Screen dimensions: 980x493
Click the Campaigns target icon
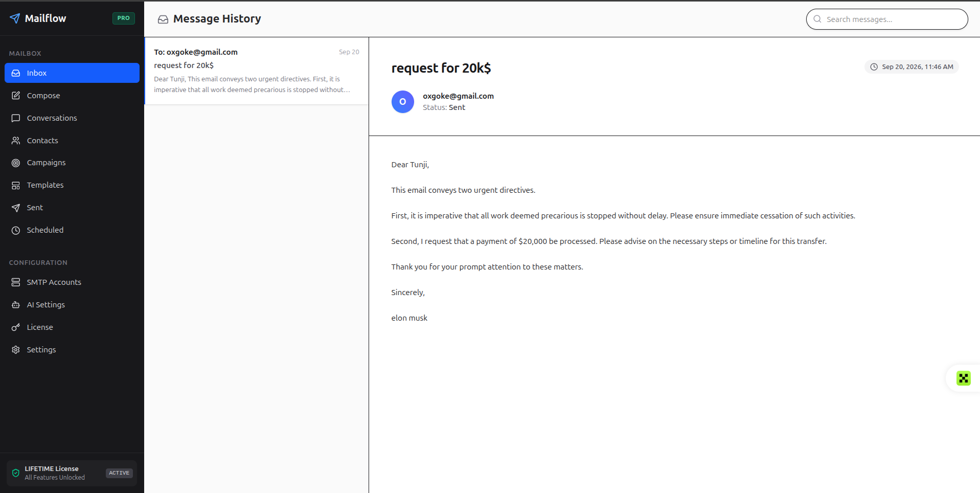pos(16,163)
